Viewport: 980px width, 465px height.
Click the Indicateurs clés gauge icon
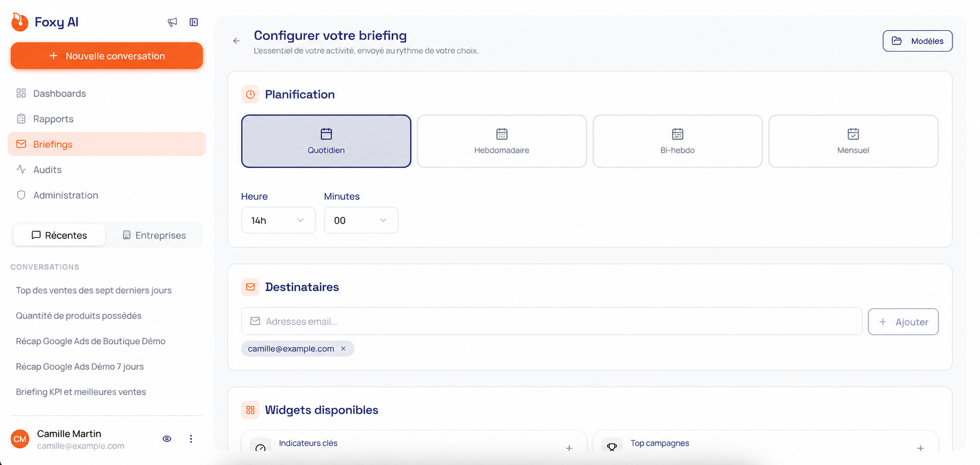pos(260,447)
